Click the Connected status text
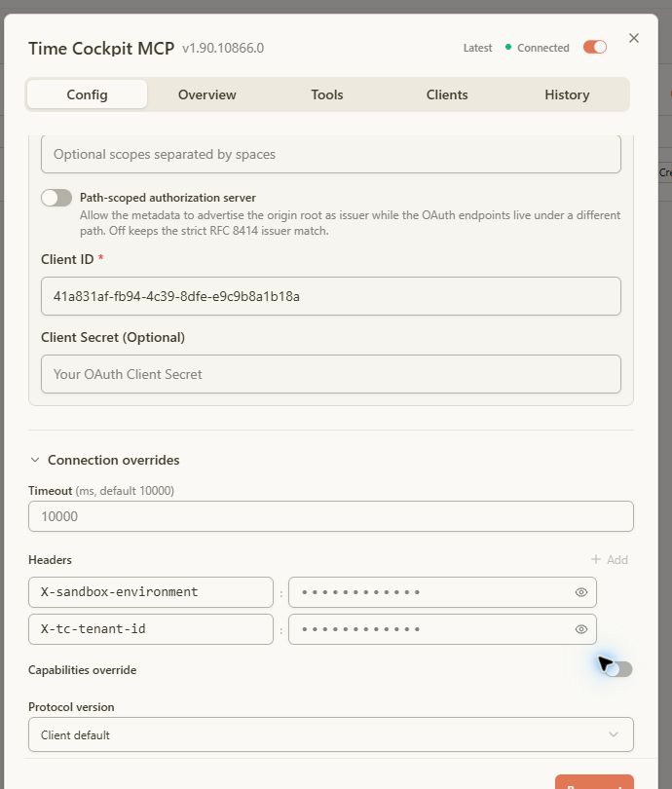 [x=543, y=48]
